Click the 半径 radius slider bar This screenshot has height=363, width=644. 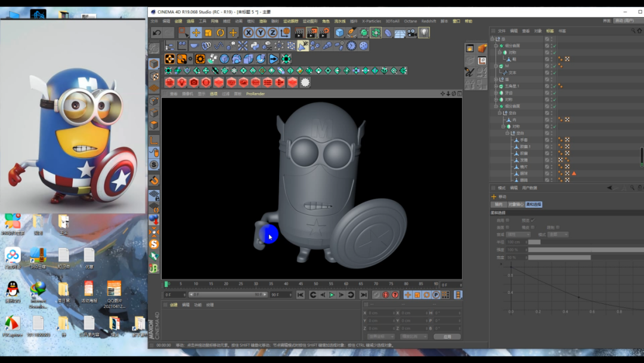pyautogui.click(x=586, y=242)
